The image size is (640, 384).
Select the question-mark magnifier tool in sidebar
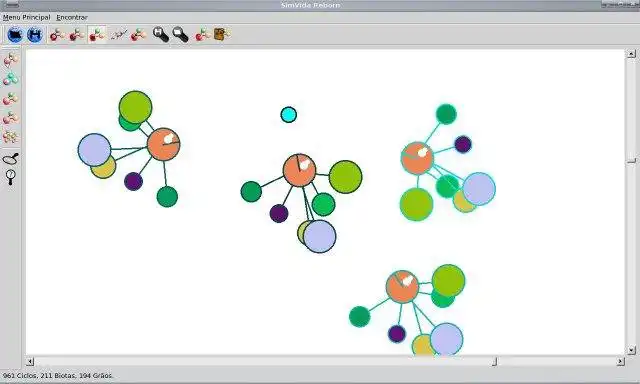pyautogui.click(x=11, y=177)
